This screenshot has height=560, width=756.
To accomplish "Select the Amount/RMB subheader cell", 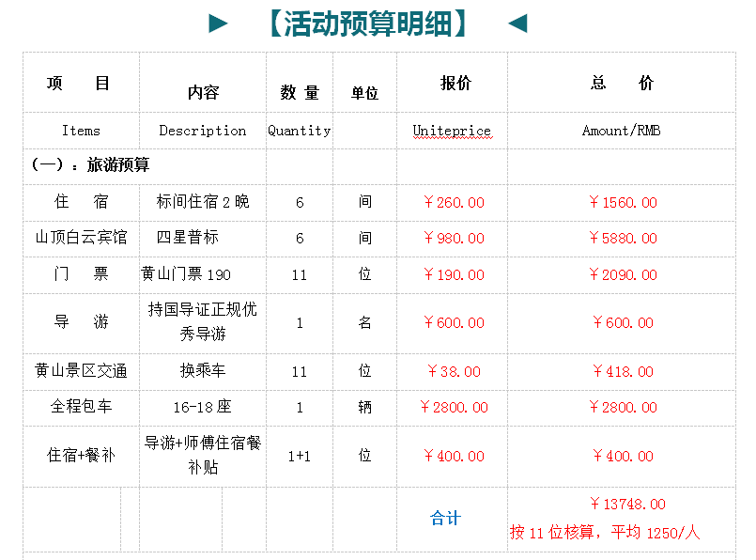I will [622, 131].
